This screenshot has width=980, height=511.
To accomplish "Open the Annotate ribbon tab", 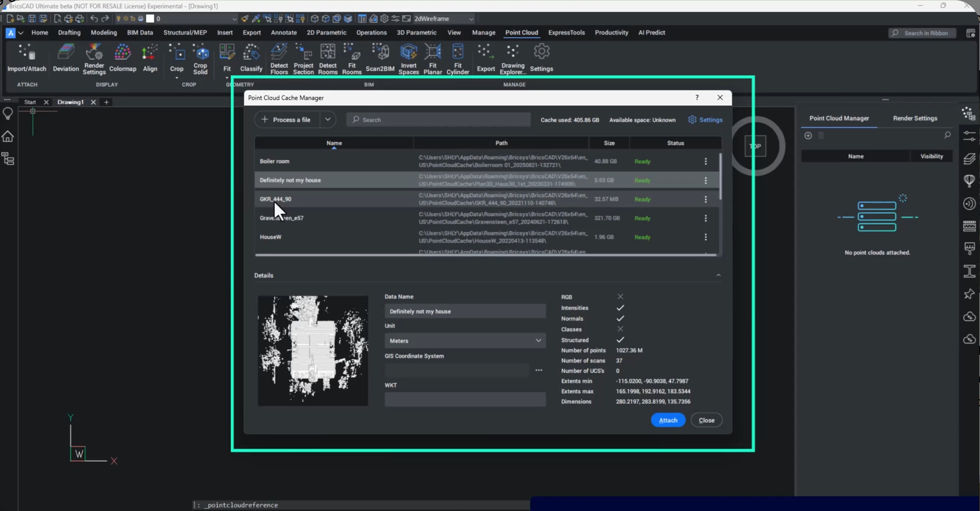I will pyautogui.click(x=283, y=33).
